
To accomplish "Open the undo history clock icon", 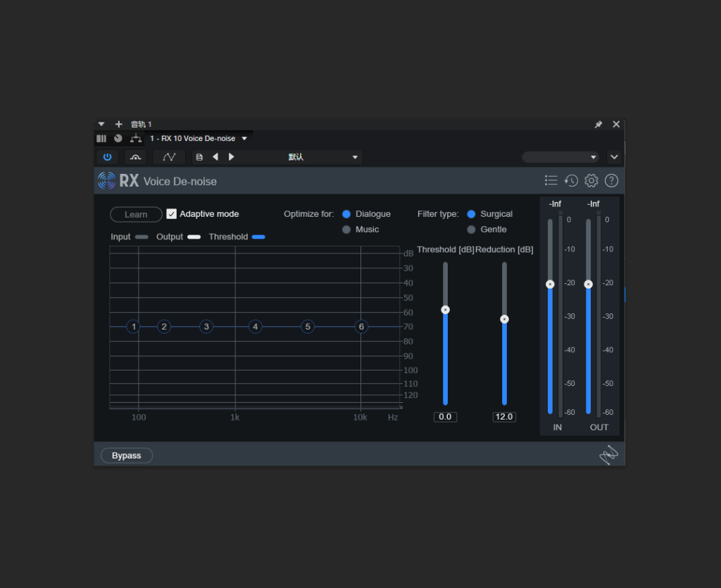I will point(571,181).
